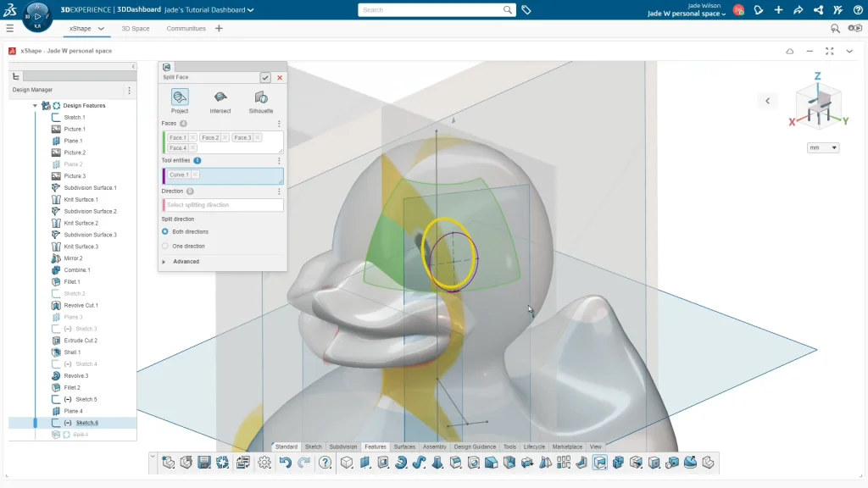The image size is (868, 488).
Task: Open the settings gear in bottom toolbar
Action: tap(264, 463)
